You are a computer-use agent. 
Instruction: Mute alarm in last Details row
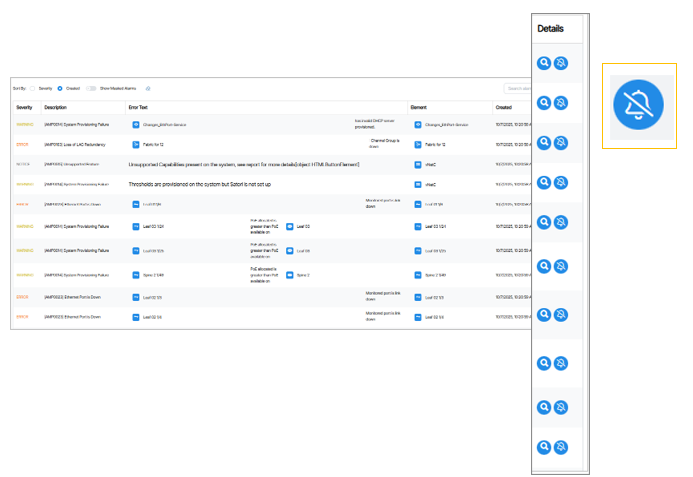coord(561,447)
